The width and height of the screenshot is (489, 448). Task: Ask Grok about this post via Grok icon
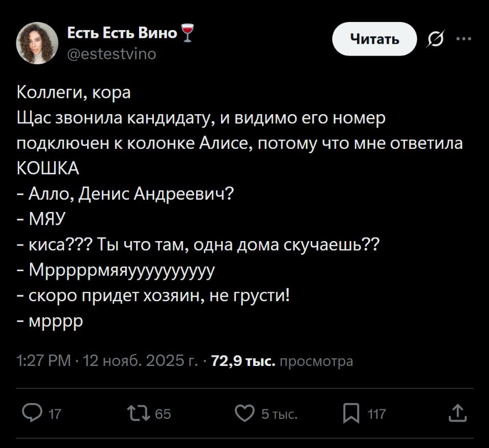[x=434, y=38]
